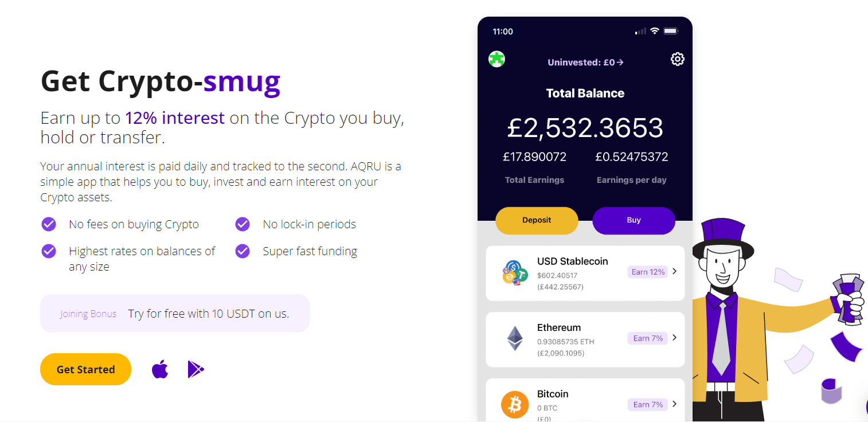868x422 pixels.
Task: Open the Uninvested: £0 arrow link
Action: coord(585,62)
